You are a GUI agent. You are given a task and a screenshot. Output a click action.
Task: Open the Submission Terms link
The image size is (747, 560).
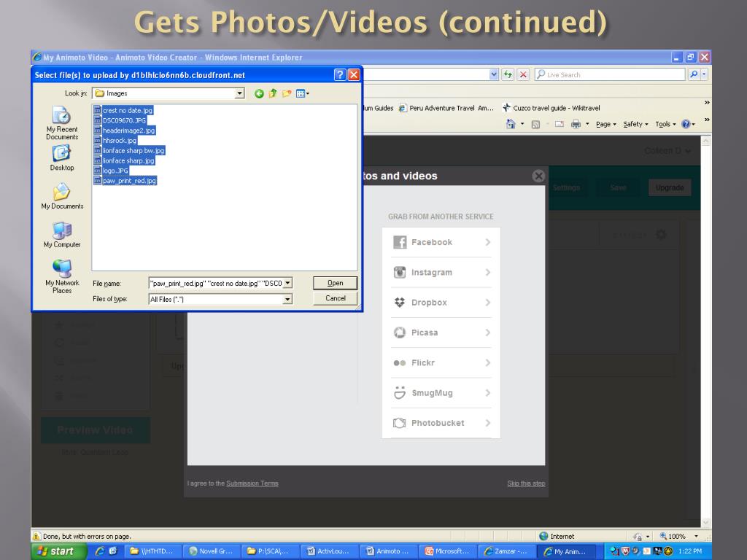click(x=252, y=483)
